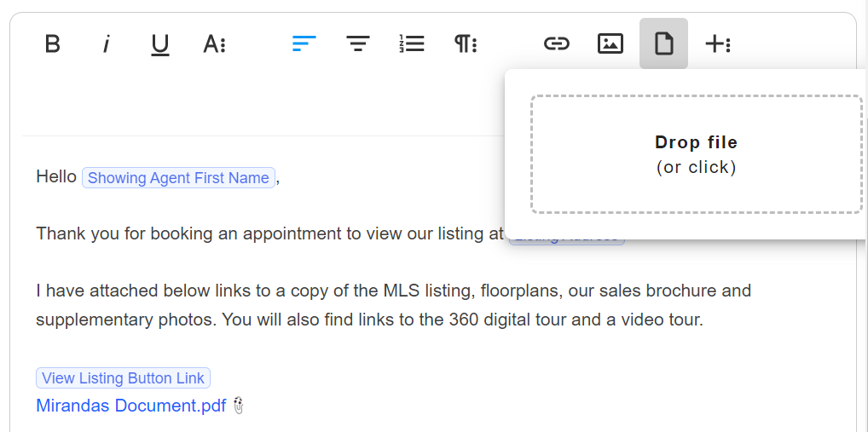Insert an image
868x432 pixels.
610,43
